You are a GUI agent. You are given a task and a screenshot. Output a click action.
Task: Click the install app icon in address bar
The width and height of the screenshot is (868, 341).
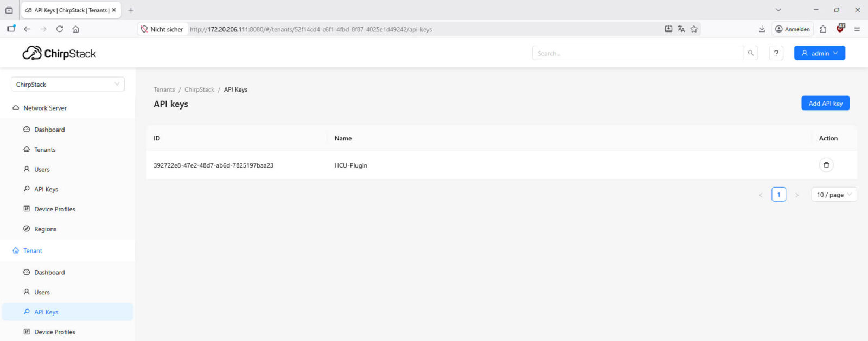(x=668, y=29)
